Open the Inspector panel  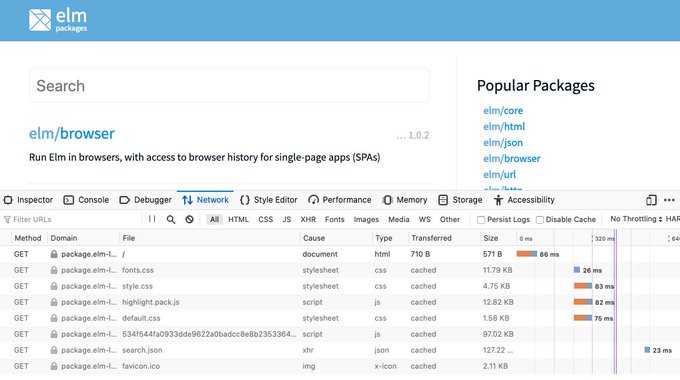click(x=28, y=200)
